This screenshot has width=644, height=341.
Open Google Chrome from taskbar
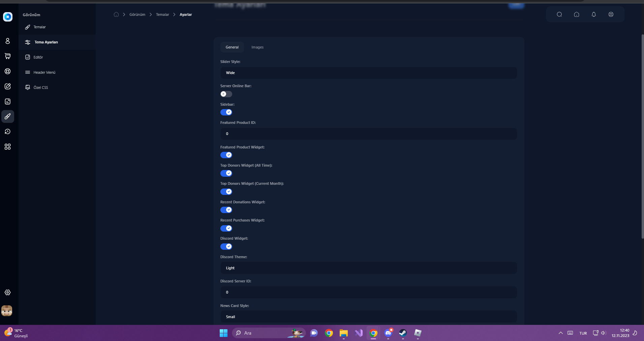click(x=329, y=333)
